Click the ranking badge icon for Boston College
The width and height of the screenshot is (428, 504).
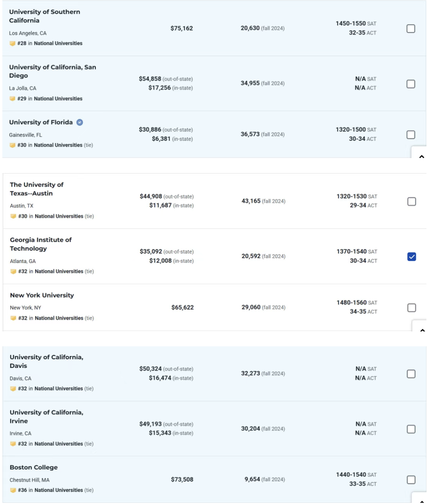point(13,490)
